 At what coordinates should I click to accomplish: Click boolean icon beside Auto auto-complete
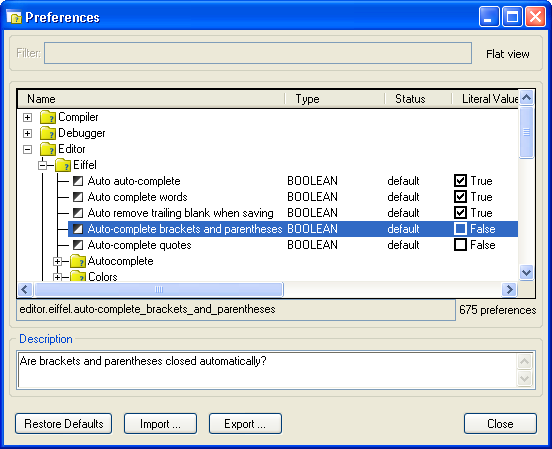coord(78,181)
